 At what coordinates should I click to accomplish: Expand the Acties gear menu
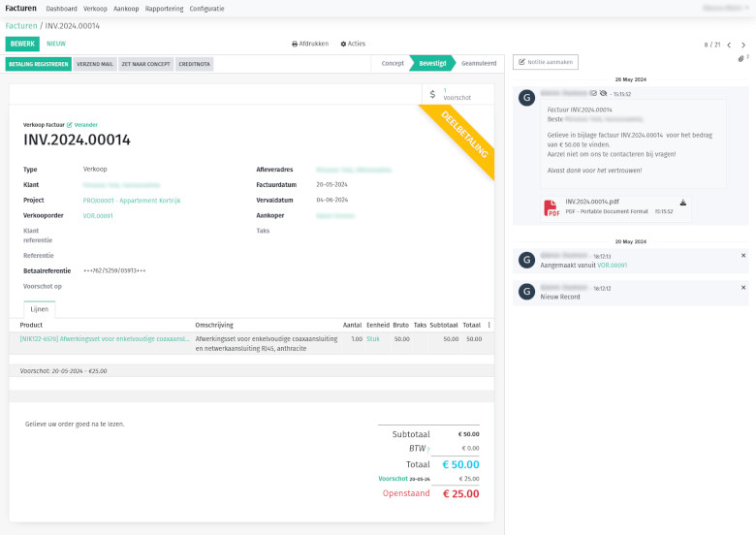(x=353, y=44)
